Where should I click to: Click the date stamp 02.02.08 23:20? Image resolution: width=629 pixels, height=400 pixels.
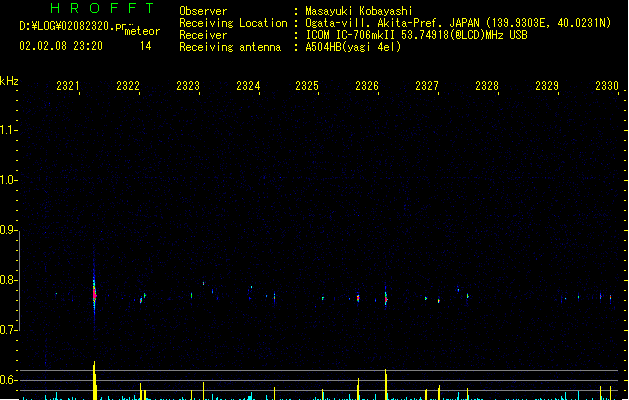click(x=61, y=46)
